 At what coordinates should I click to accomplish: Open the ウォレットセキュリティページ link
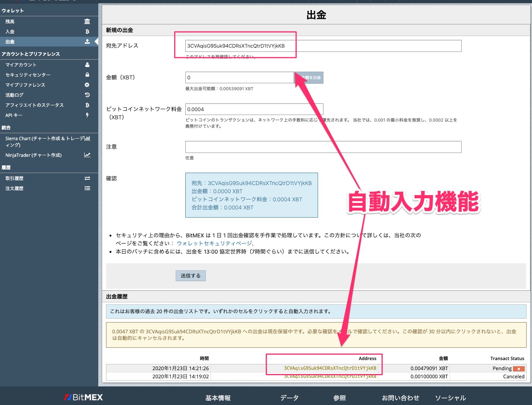point(214,244)
